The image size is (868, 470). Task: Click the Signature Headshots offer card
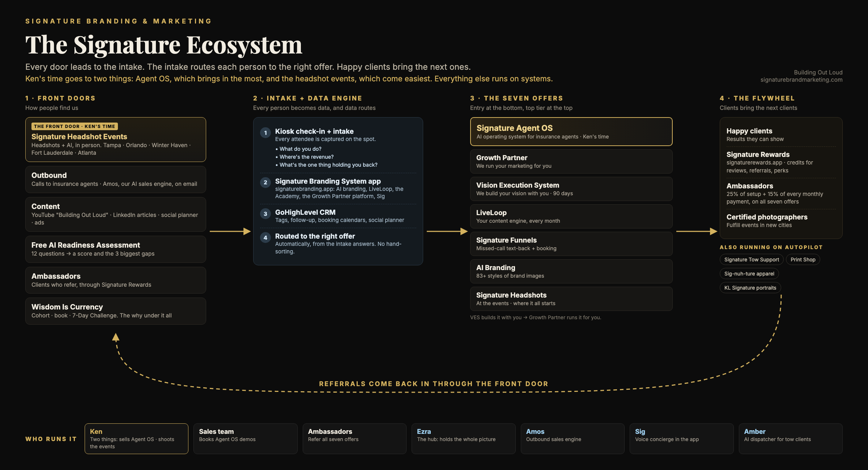(571, 299)
